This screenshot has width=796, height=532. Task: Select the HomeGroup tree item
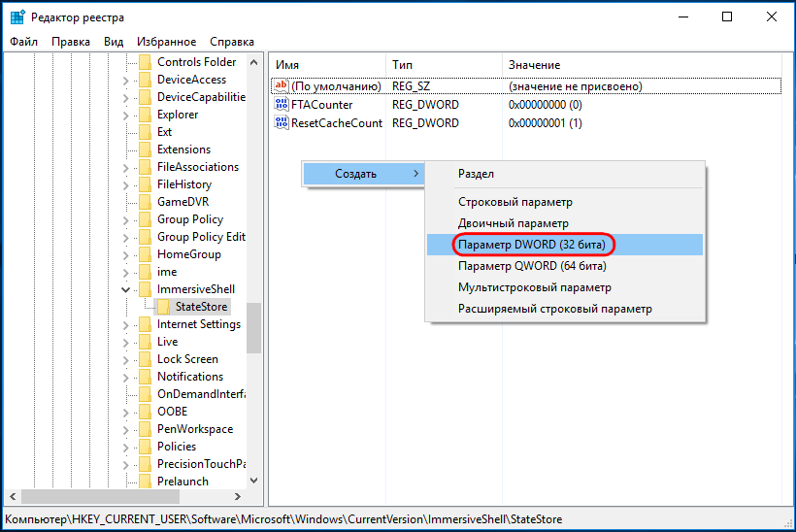click(x=188, y=254)
